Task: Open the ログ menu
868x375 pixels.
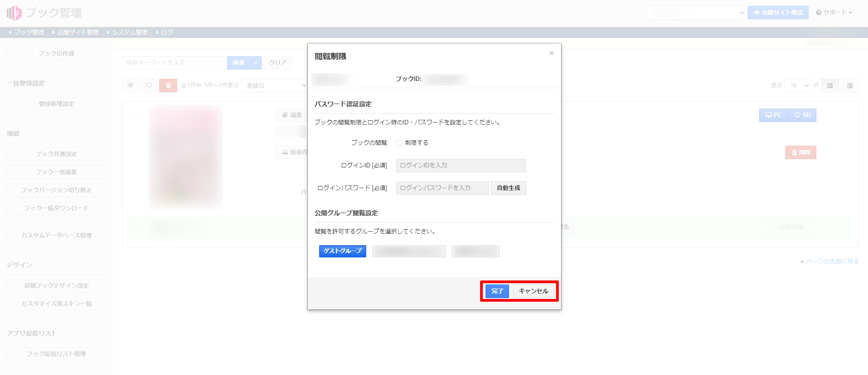Action: click(165, 32)
